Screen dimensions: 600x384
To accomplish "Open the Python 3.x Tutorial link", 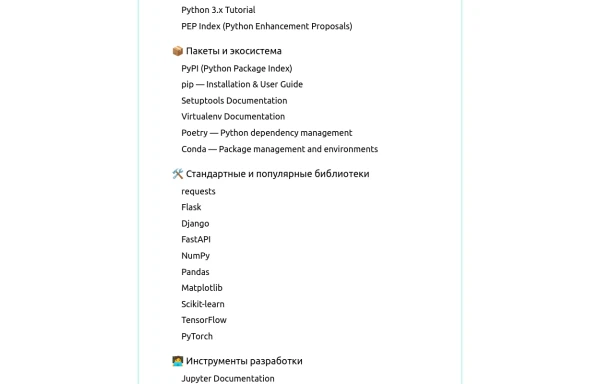I will pos(218,10).
